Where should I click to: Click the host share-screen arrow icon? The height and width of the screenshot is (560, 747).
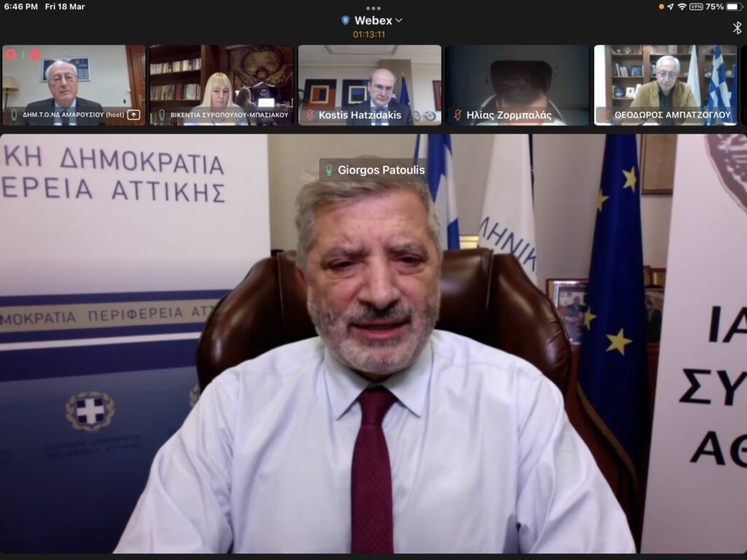133,114
